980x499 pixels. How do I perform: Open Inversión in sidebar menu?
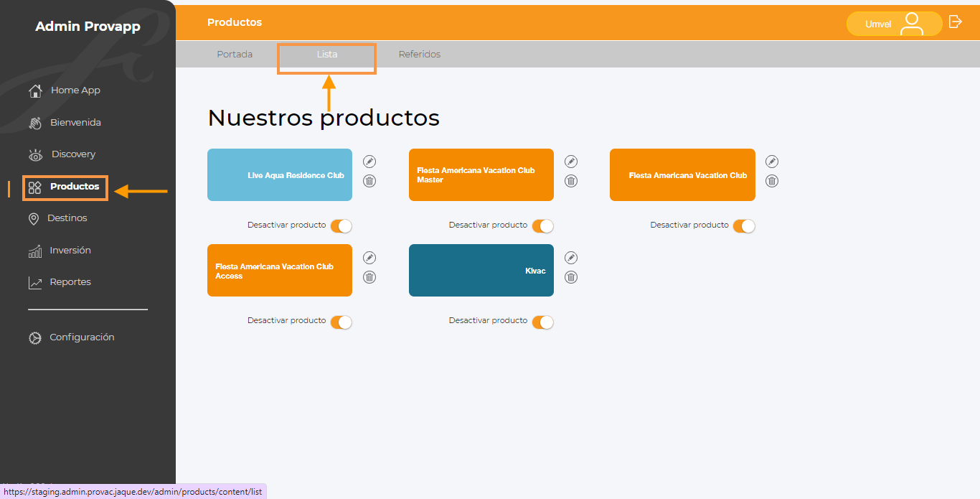click(x=70, y=251)
